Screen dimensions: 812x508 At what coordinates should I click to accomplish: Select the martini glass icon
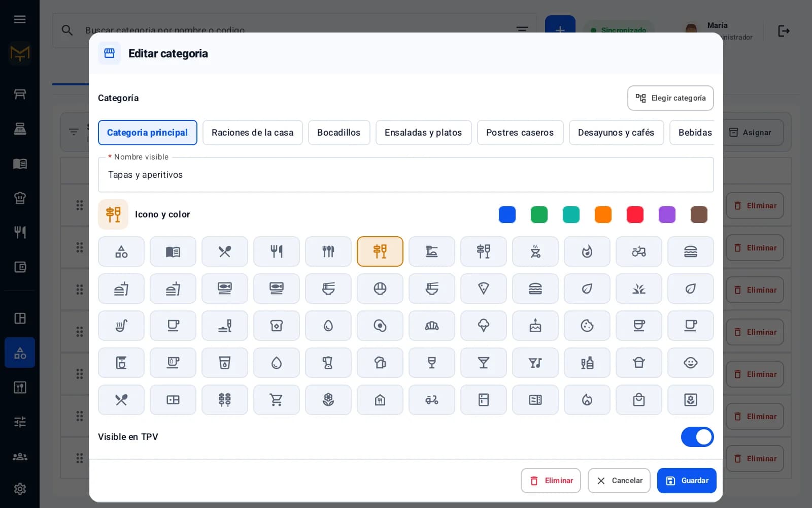coord(483,363)
